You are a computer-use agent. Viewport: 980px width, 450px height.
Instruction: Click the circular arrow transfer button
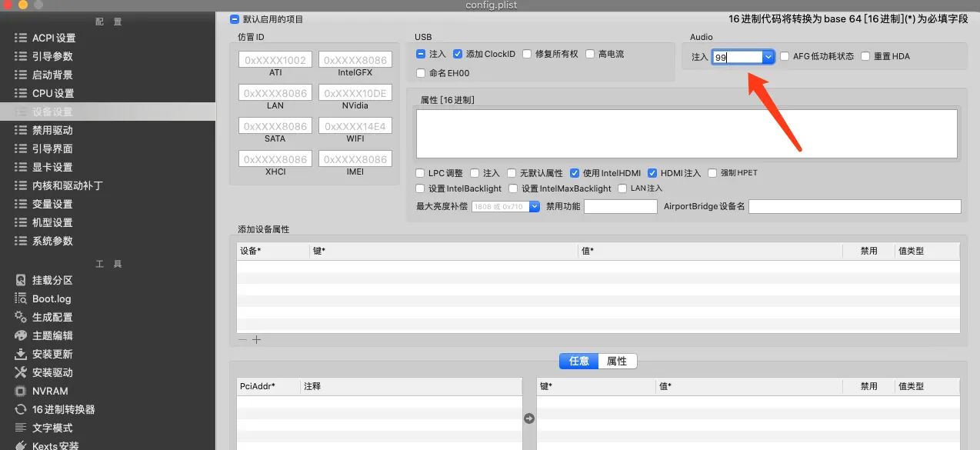point(528,418)
